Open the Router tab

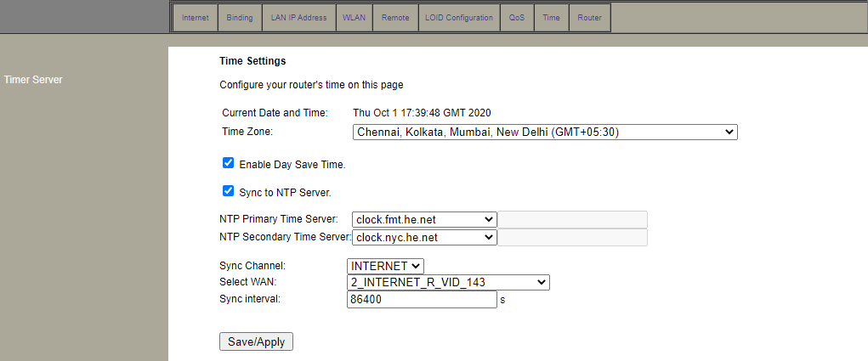pos(589,18)
